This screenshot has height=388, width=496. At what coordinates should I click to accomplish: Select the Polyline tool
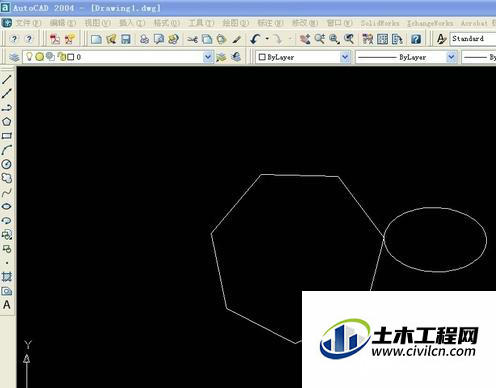coord(7,108)
